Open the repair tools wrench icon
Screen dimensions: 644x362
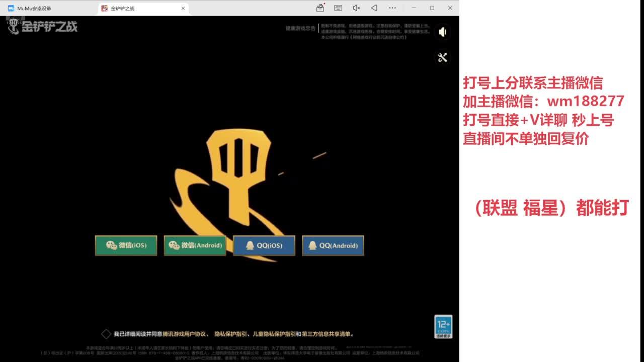click(443, 57)
